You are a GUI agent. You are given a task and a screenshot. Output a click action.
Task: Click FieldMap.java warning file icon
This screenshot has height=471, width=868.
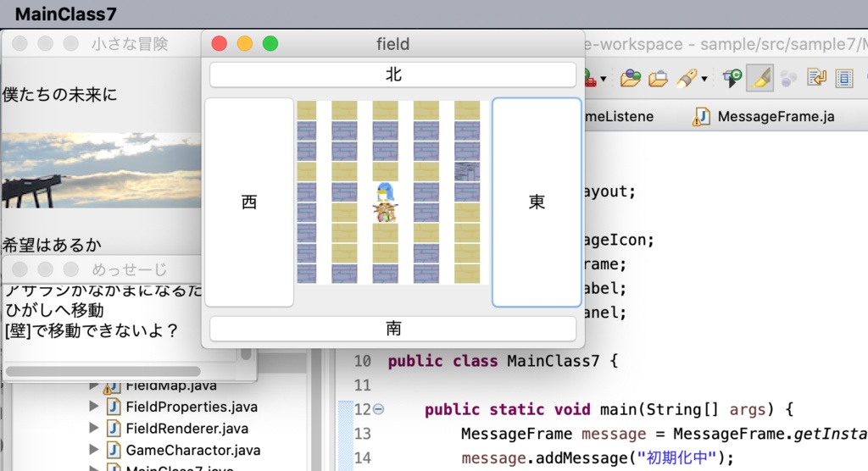tap(113, 387)
